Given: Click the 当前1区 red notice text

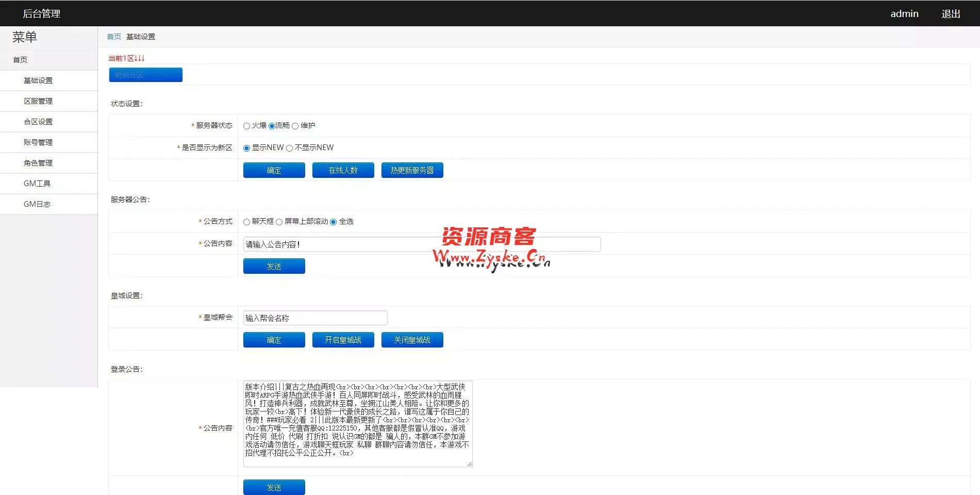Looking at the screenshot, I should (126, 58).
